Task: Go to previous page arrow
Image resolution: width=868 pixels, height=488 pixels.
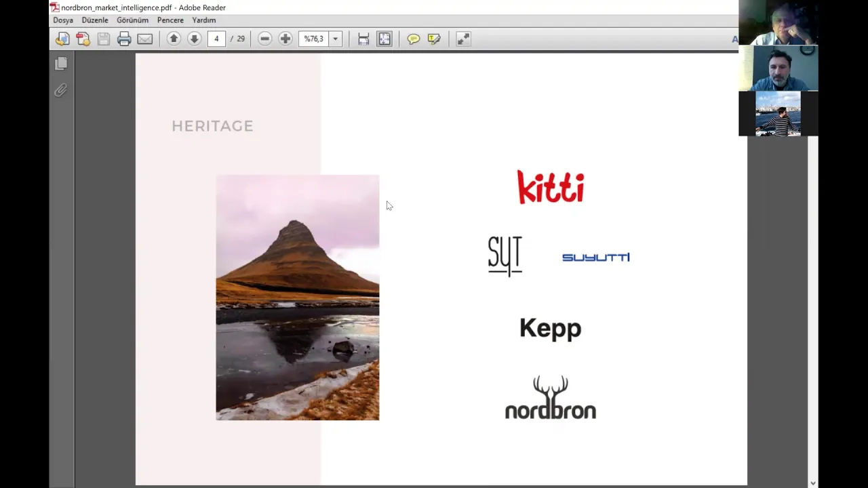Action: [174, 39]
